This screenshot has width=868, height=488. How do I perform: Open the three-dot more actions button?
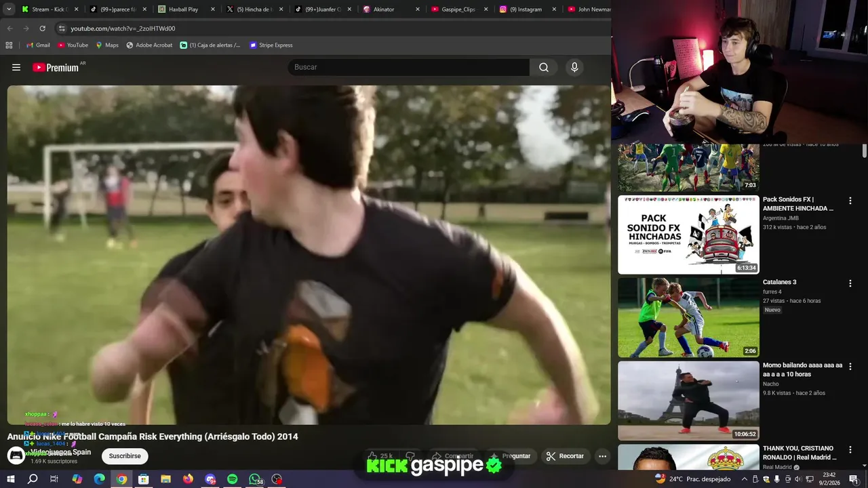602,456
